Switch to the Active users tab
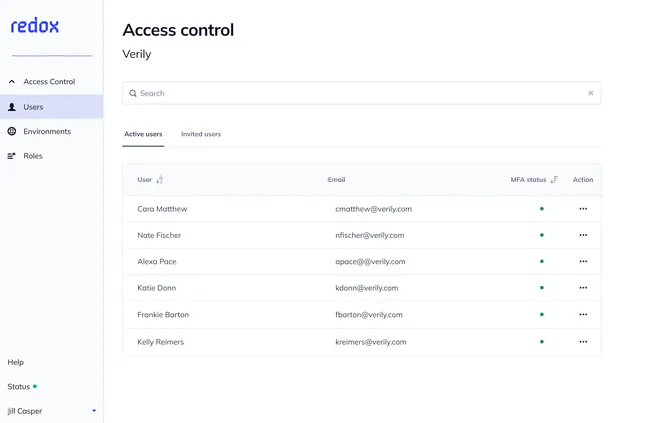This screenshot has height=423, width=645. tap(143, 134)
